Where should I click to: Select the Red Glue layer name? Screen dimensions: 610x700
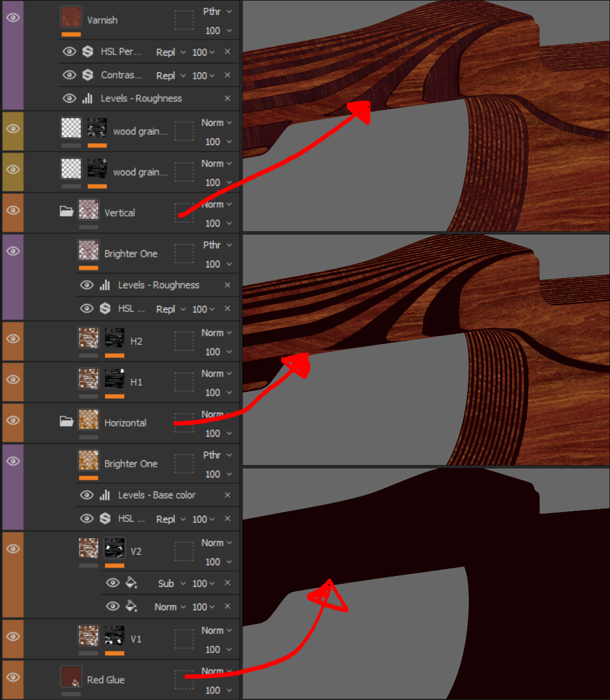click(x=106, y=680)
